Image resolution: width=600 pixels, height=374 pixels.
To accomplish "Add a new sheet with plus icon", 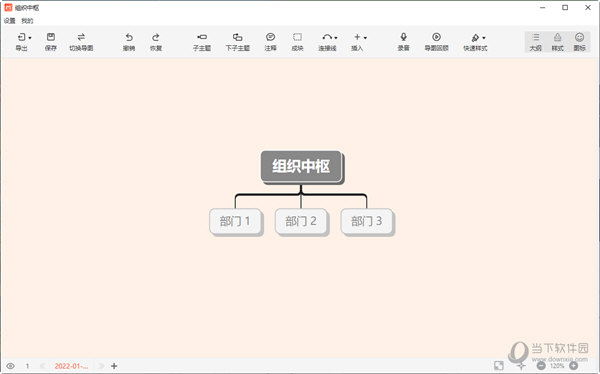I will click(x=114, y=366).
